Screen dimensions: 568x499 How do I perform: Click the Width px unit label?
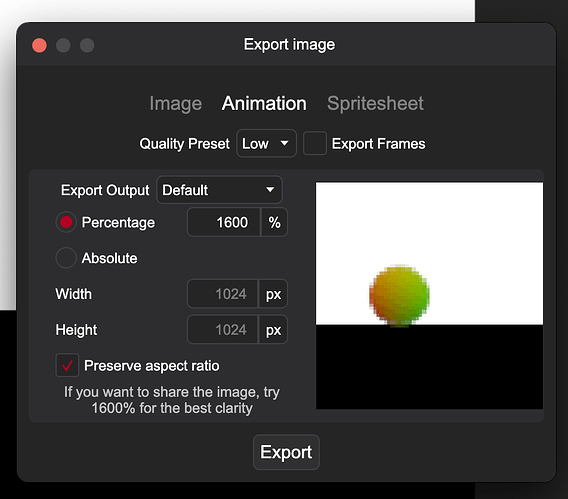(273, 294)
